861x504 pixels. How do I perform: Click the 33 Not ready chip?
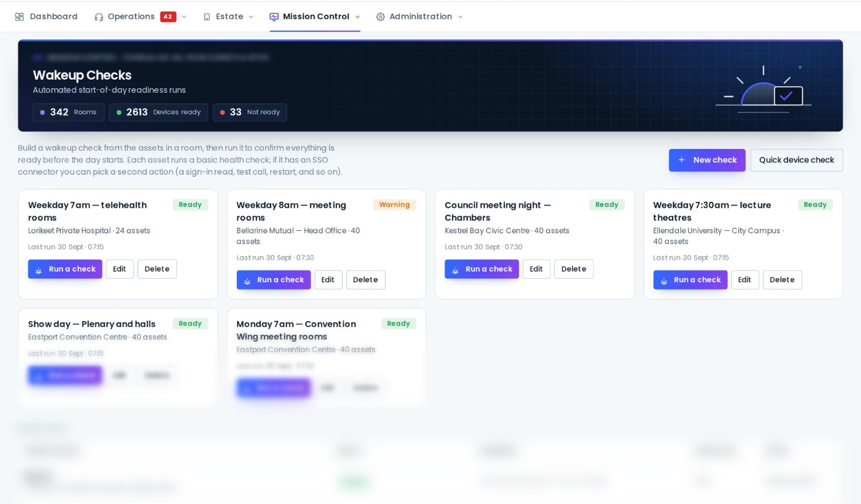click(x=250, y=112)
